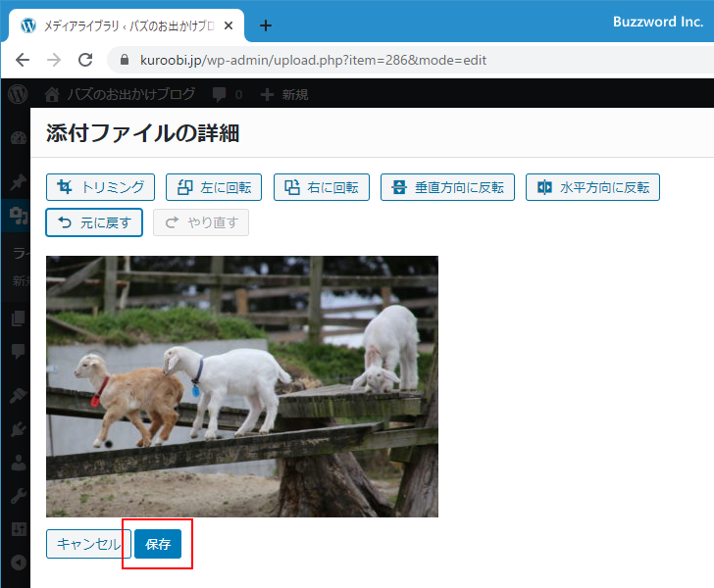
Task: Open the 新規 (new) menu in the admin bar
Action: tap(284, 94)
